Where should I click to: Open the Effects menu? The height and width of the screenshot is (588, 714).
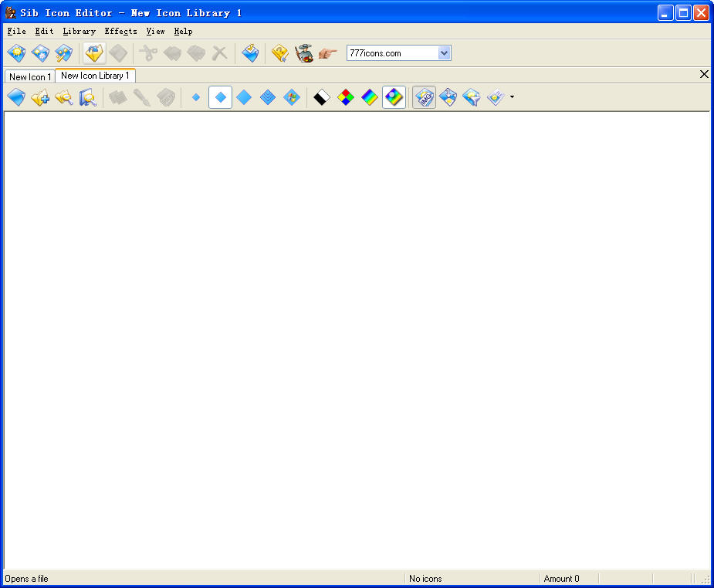coord(120,32)
